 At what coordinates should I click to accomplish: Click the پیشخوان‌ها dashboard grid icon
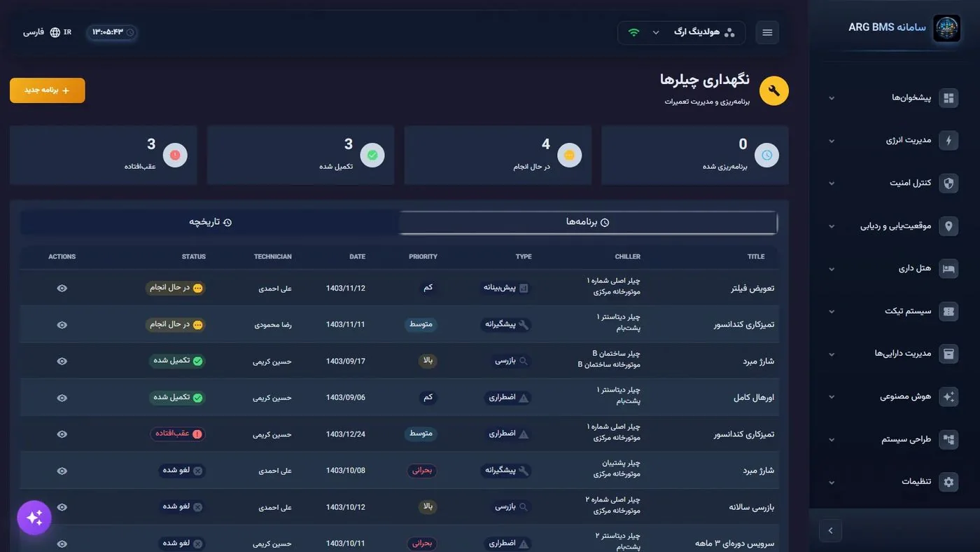pyautogui.click(x=948, y=98)
